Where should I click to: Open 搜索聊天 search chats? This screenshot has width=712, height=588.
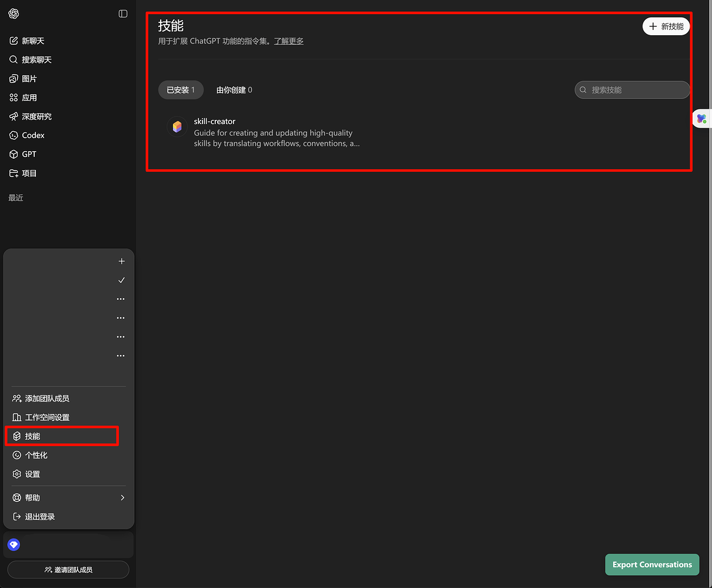coord(31,59)
